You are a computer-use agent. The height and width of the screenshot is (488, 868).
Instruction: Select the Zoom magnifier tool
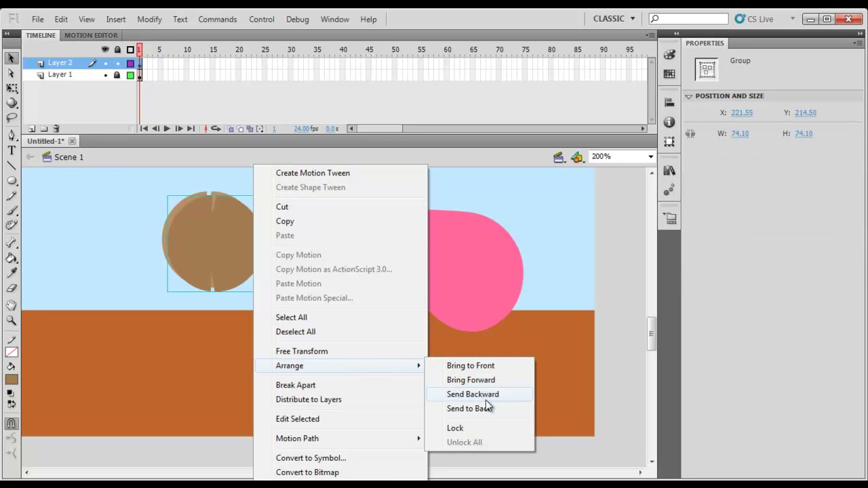point(12,320)
